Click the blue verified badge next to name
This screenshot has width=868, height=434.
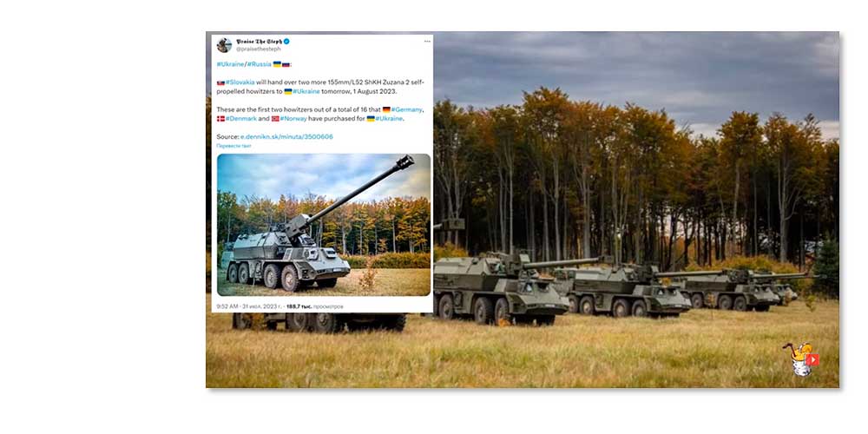[286, 42]
